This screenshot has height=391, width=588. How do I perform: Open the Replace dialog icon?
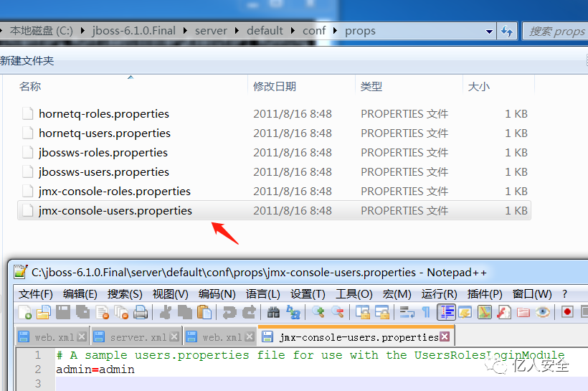click(x=293, y=312)
